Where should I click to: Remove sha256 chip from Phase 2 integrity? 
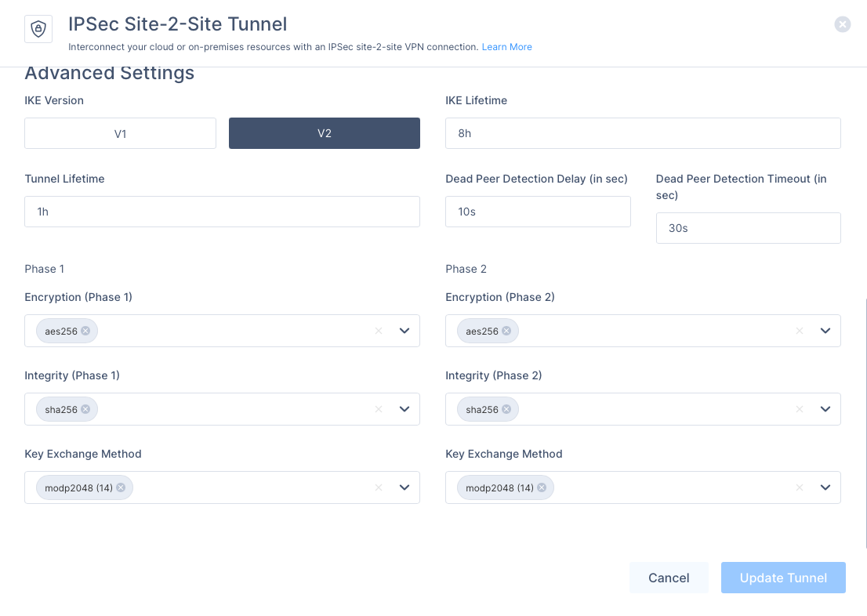coord(506,409)
